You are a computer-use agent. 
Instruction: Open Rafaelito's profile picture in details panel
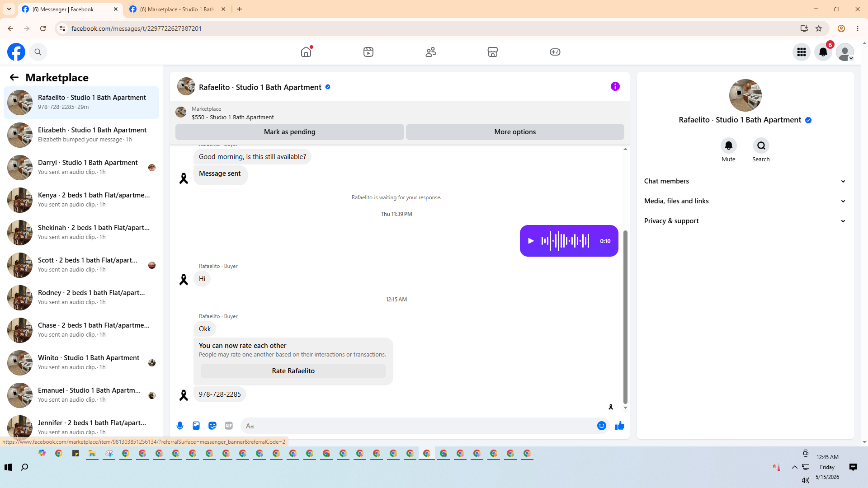point(745,95)
